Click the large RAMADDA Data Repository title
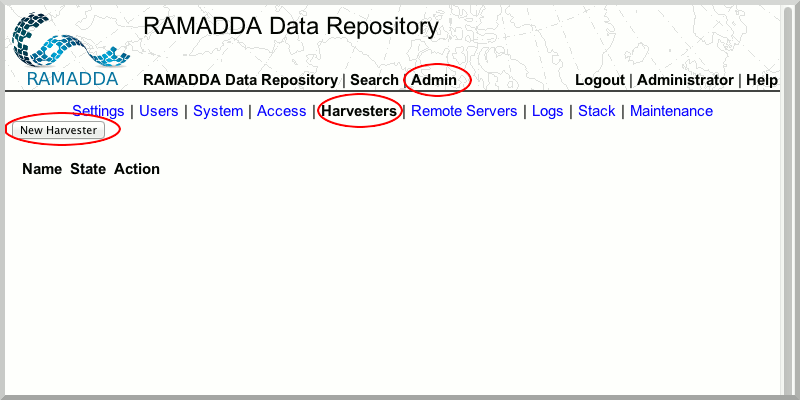Image resolution: width=800 pixels, height=400 pixels. point(290,27)
